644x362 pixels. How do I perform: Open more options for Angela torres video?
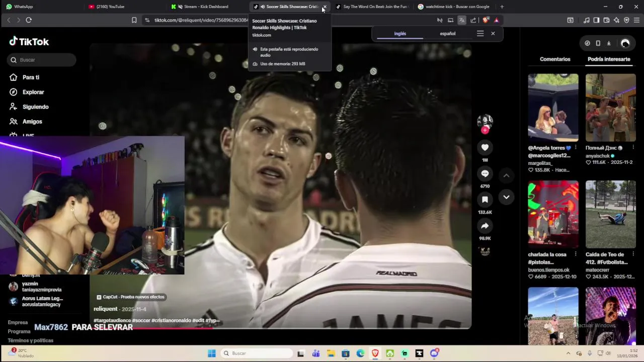576,148
